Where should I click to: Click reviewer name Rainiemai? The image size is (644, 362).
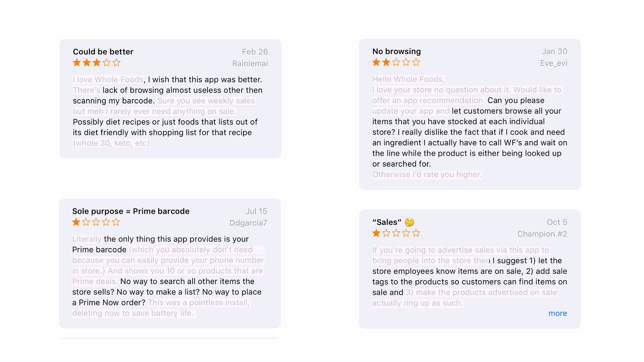[x=250, y=63]
